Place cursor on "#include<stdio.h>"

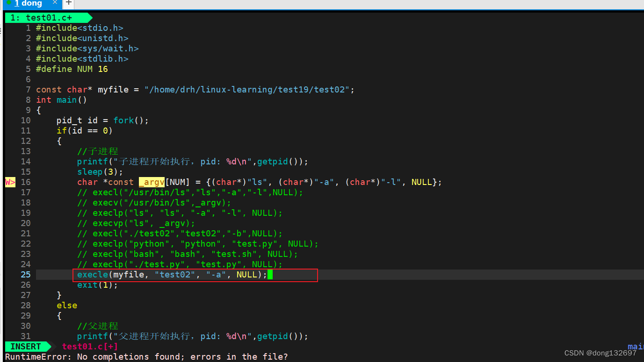coord(80,28)
